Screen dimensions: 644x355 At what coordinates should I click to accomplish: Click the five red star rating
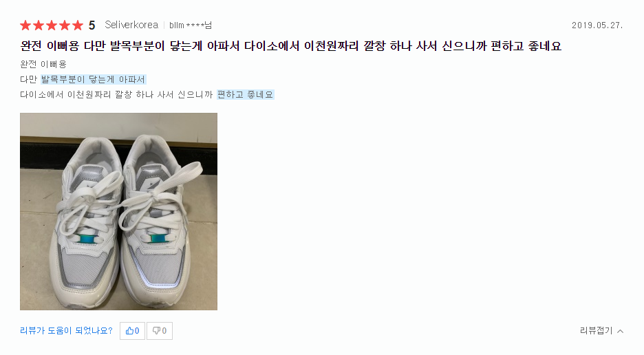click(52, 25)
